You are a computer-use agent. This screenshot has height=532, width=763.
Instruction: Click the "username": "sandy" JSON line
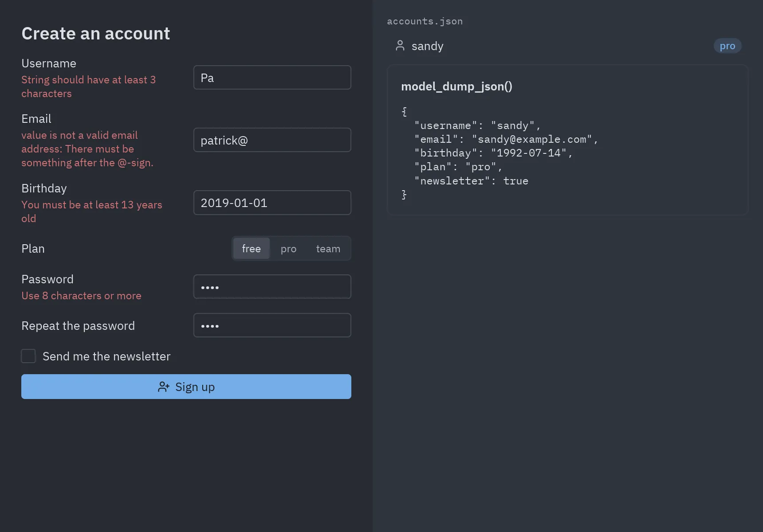pyautogui.click(x=477, y=125)
